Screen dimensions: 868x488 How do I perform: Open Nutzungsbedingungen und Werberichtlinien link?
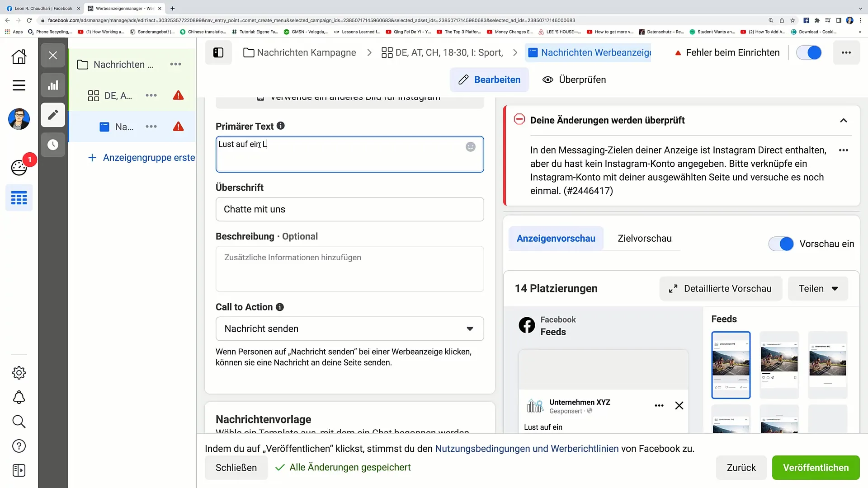tap(527, 449)
